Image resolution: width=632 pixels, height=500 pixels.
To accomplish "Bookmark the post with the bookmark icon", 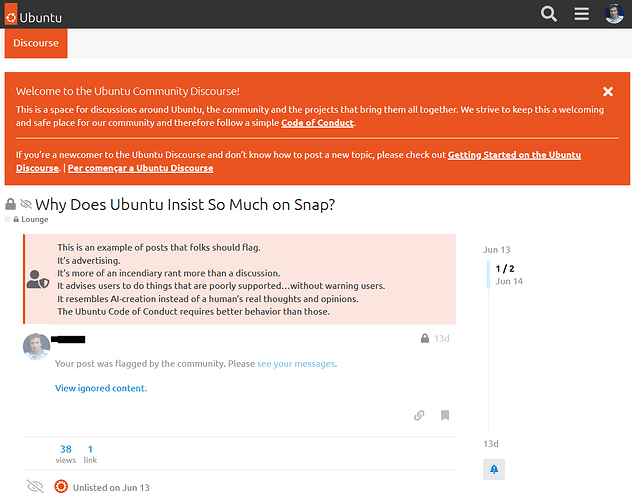I will tap(445, 415).
